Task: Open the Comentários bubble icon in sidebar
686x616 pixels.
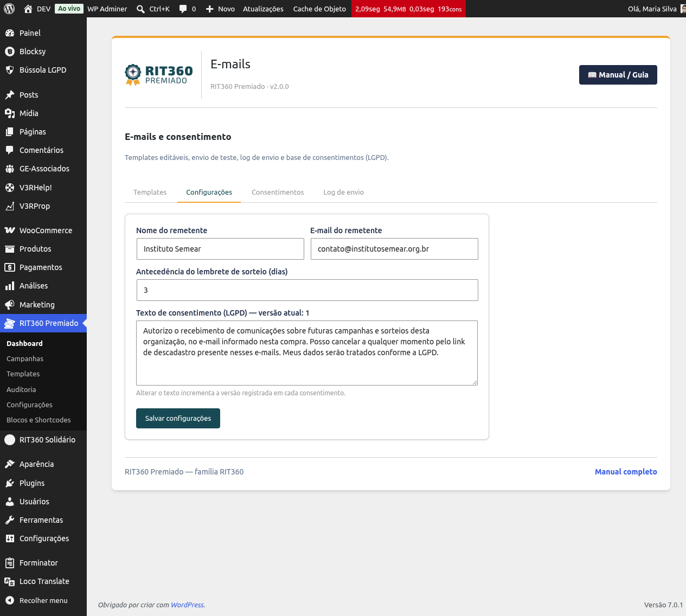Action: point(10,150)
